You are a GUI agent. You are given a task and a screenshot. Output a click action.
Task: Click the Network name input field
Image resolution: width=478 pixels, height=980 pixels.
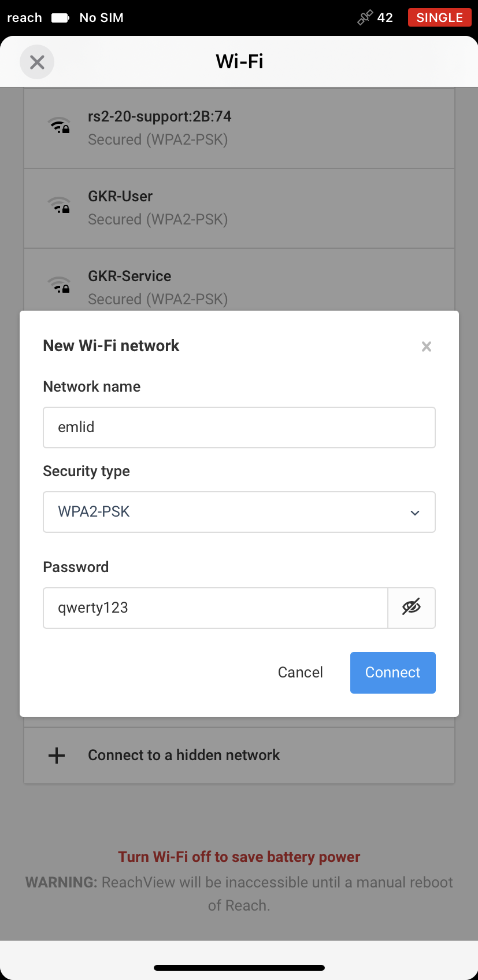(x=239, y=428)
